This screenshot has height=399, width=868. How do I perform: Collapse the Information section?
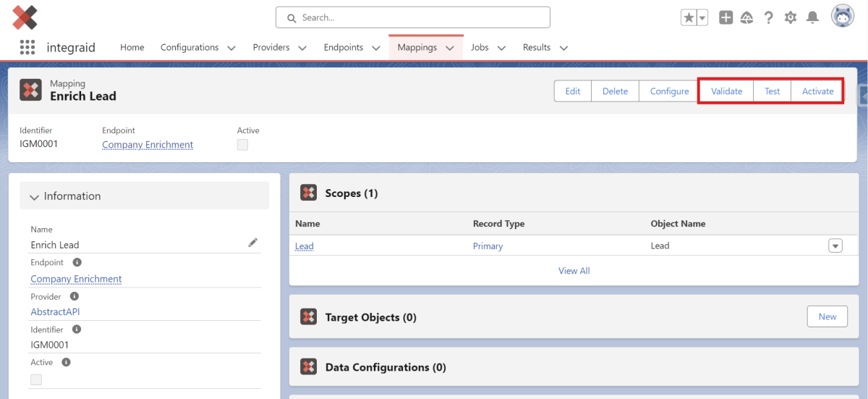(35, 196)
